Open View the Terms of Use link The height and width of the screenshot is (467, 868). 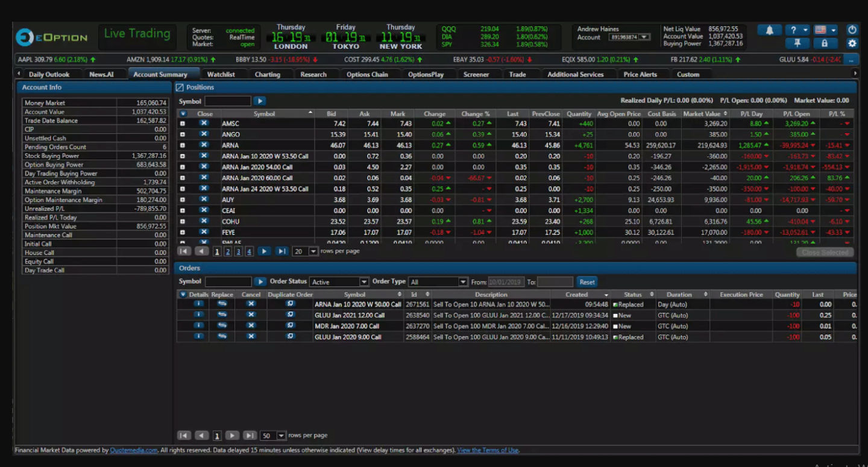point(487,450)
